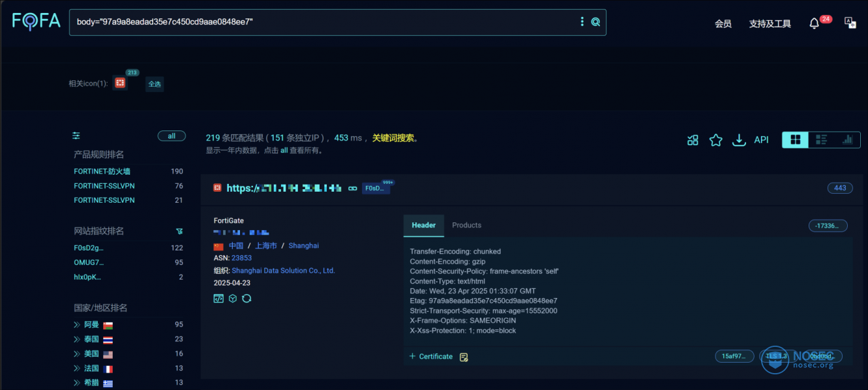This screenshot has height=390, width=868.
Task: Toggle the 'all' pill filter
Action: point(172,136)
